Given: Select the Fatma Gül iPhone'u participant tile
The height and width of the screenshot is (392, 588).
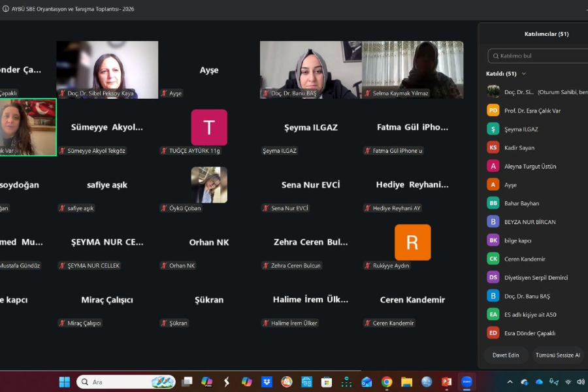Looking at the screenshot, I should click(x=412, y=127).
